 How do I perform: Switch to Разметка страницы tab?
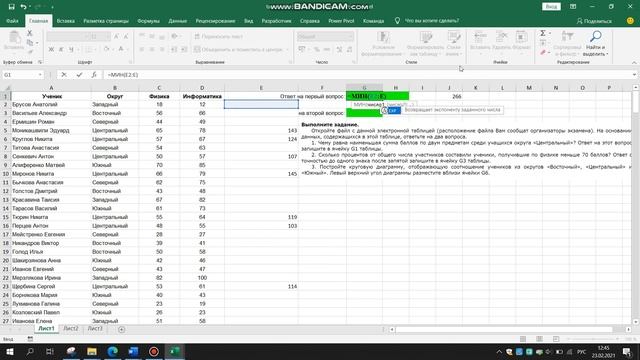[x=106, y=21]
